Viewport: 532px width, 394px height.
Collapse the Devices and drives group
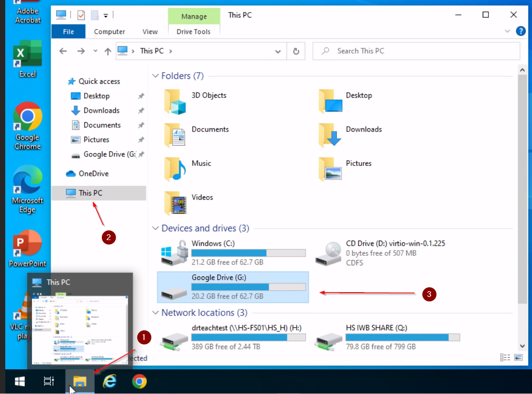tap(155, 229)
